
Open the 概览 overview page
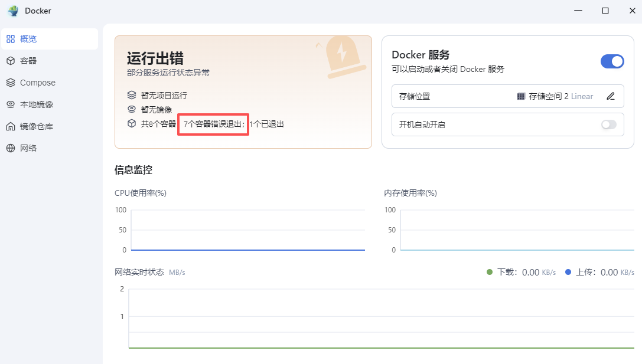click(x=50, y=39)
